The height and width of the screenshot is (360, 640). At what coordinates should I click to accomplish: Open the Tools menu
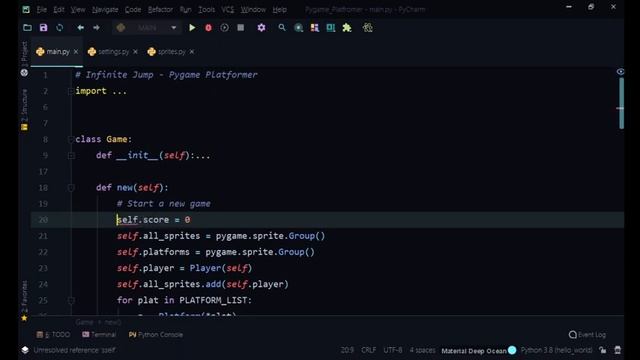(x=207, y=9)
